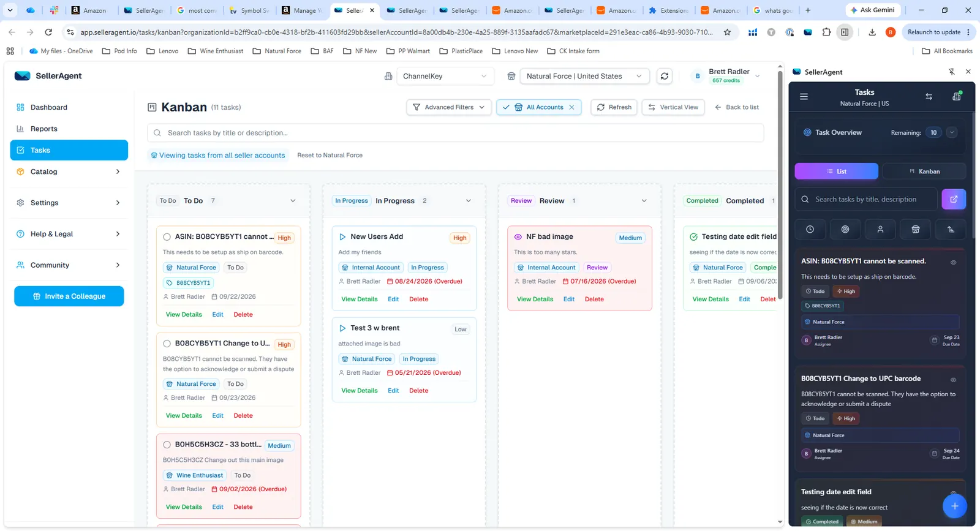
Task: Click Low priority badge on Test 3 w brent
Action: 461,330
